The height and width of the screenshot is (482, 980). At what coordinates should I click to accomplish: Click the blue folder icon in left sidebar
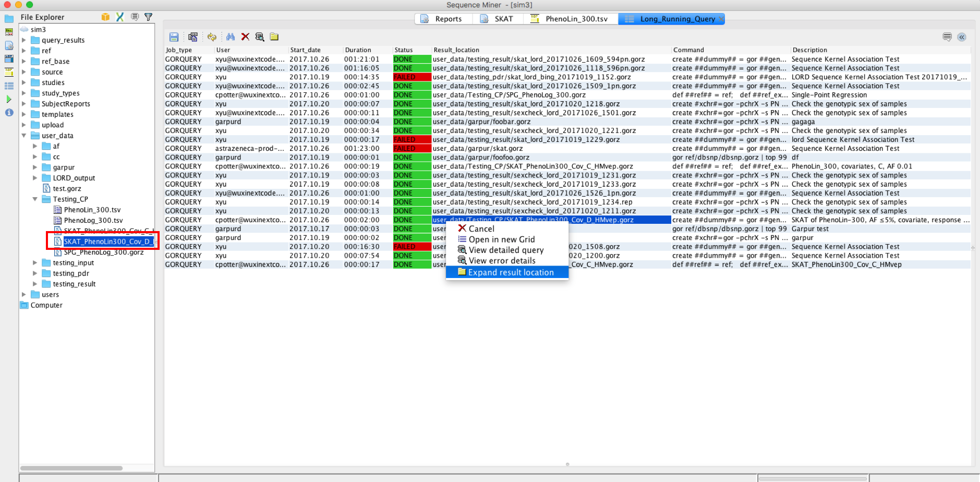pyautogui.click(x=9, y=19)
